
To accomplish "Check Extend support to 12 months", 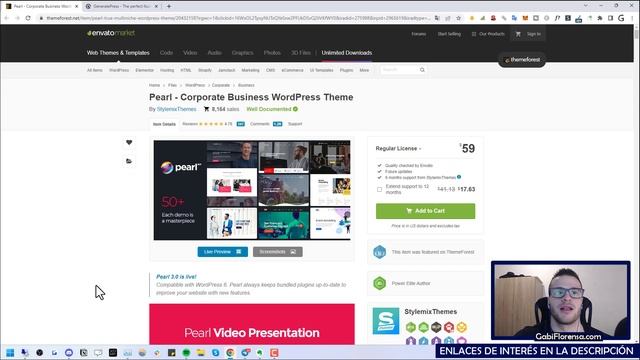I will [x=379, y=189].
